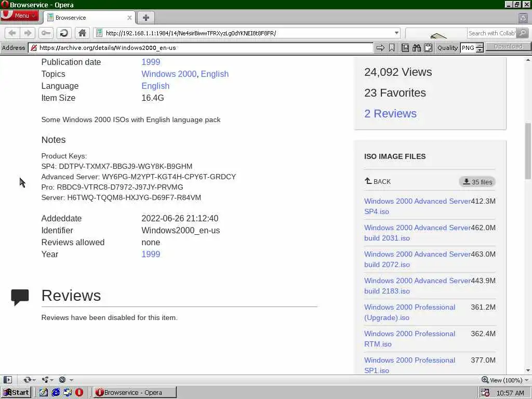Open the 2 Reviews link

pyautogui.click(x=390, y=113)
